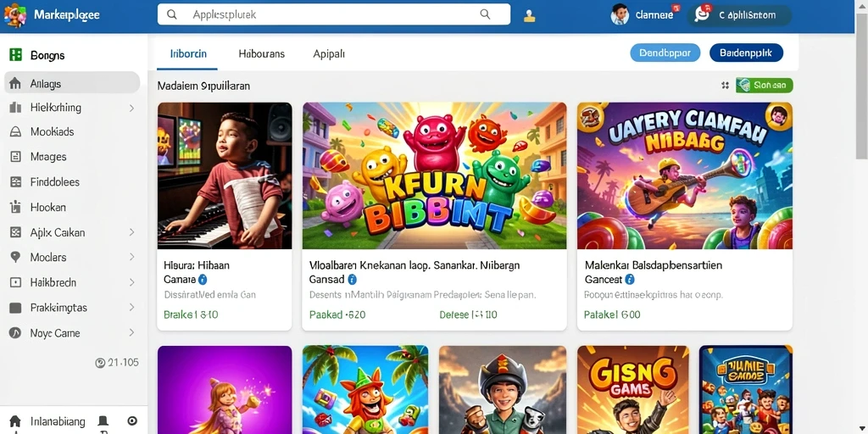Viewport: 868px width, 434px height.
Task: Expand the Noye Carne sidebar chevron
Action: (x=131, y=332)
